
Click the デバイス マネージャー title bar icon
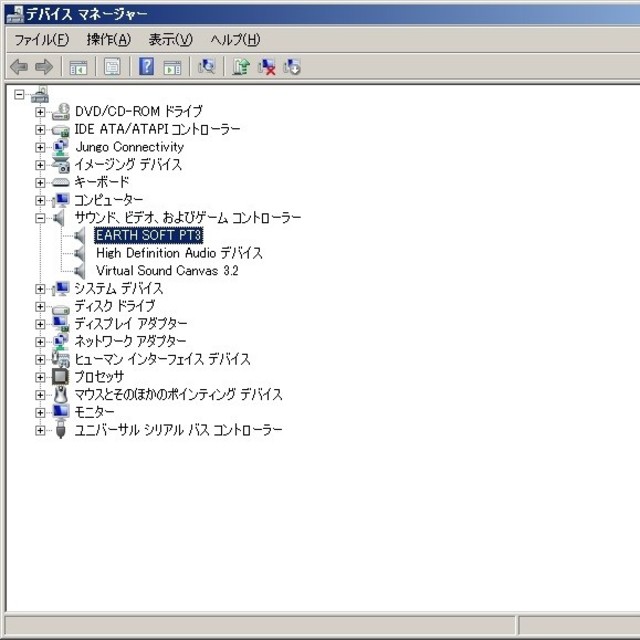15,14
